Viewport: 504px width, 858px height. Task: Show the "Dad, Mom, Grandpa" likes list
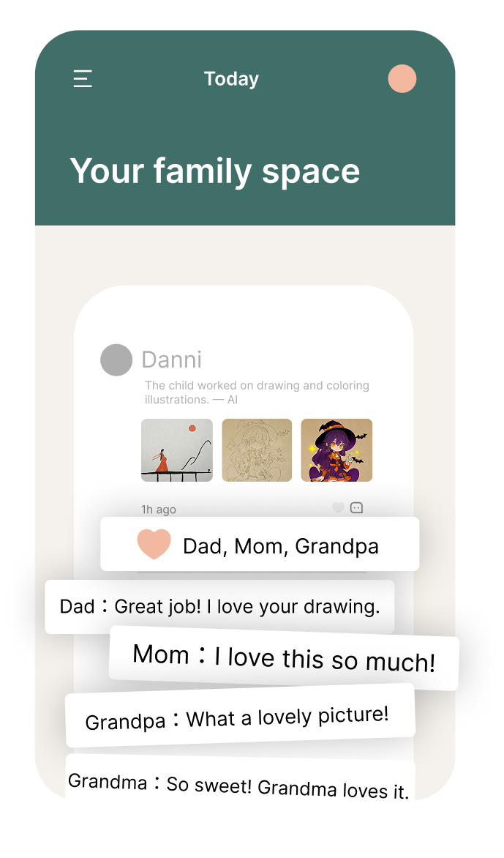[281, 546]
